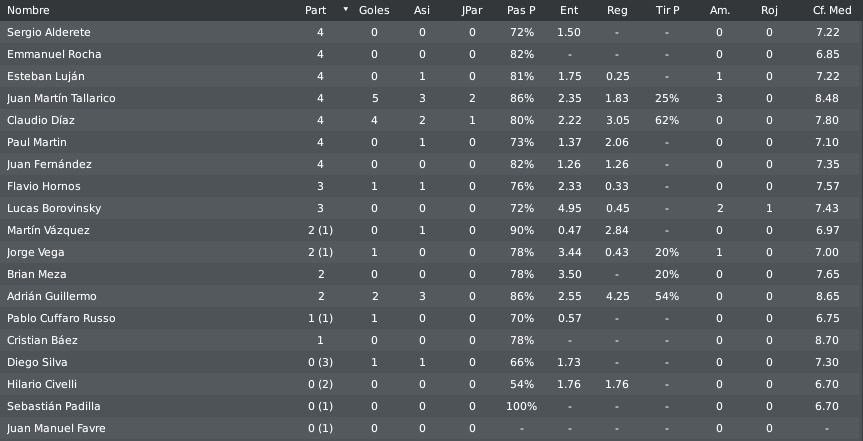This screenshot has width=863, height=441.
Task: Select Juan Manuel Favre row
Action: [432, 429]
